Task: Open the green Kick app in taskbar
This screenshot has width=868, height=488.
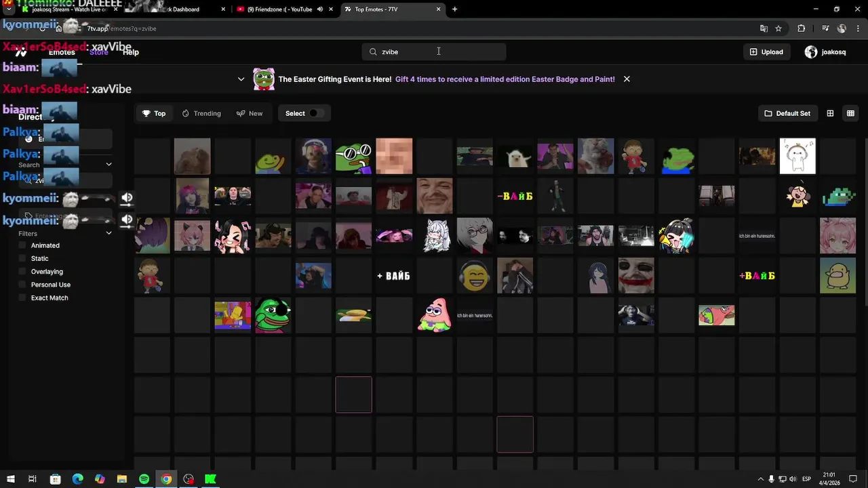Action: pyautogui.click(x=211, y=479)
